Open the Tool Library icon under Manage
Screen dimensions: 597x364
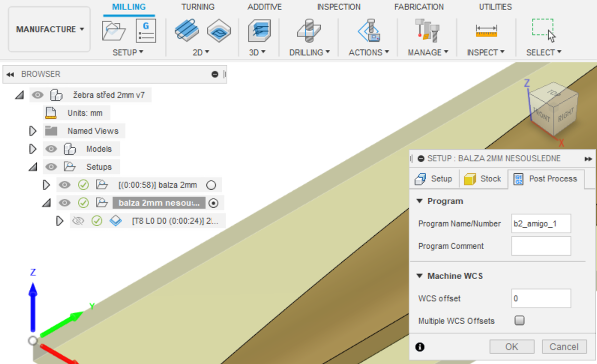point(427,31)
